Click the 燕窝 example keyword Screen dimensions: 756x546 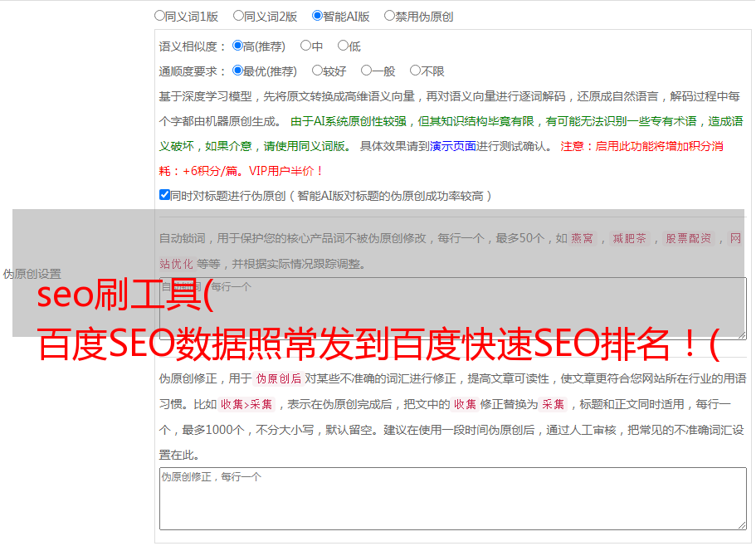click(582, 238)
